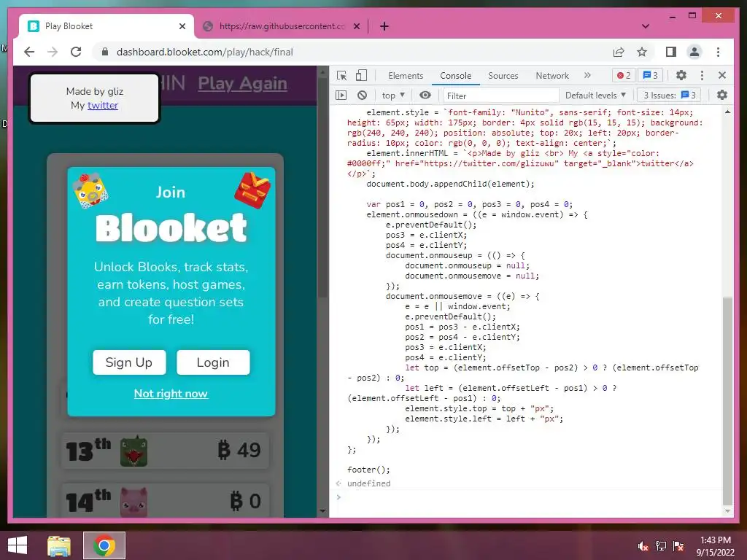Open a new browser tab
The width and height of the screenshot is (747, 560).
384,26
